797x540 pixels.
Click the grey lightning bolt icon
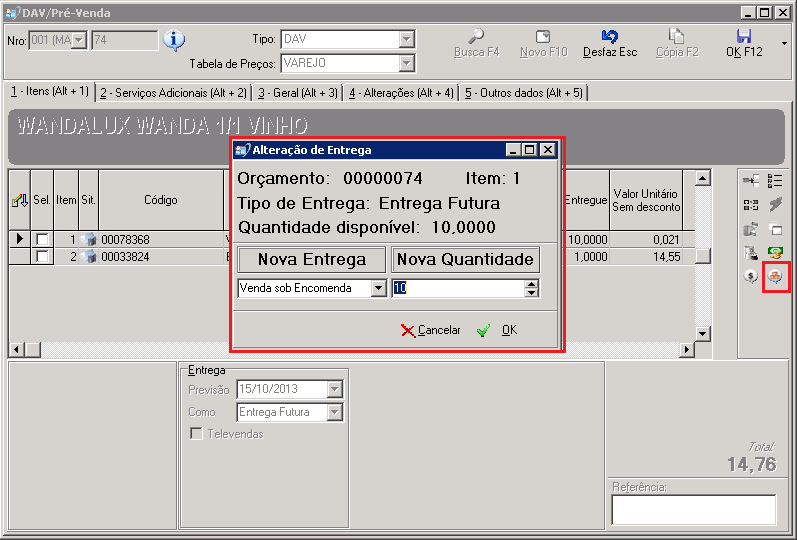[775, 205]
